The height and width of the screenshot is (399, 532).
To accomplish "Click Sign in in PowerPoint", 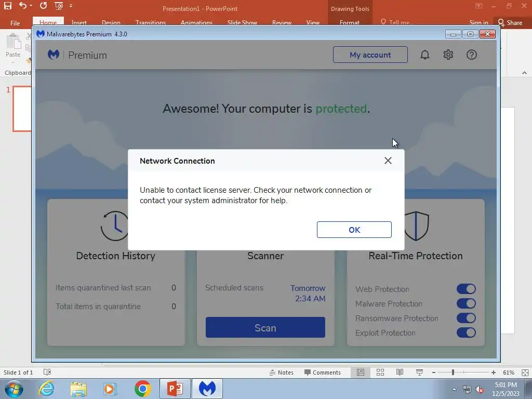I will click(x=478, y=22).
